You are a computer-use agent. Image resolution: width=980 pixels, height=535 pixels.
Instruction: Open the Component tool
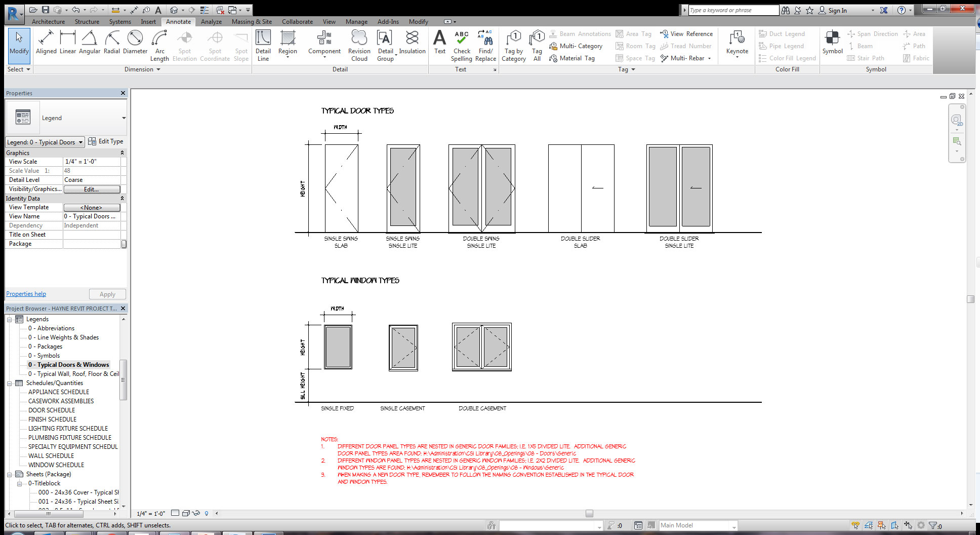[324, 45]
